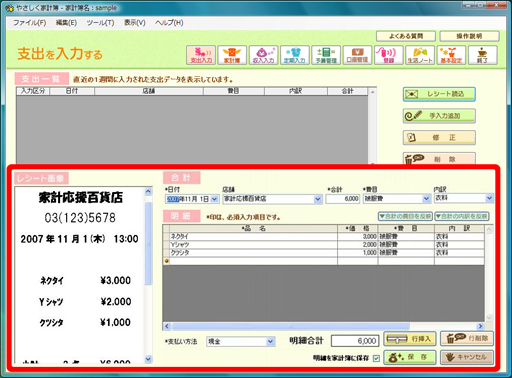The image size is (512, 378).
Task: Click the new-row marker in detail grid
Action: pyautogui.click(x=166, y=261)
